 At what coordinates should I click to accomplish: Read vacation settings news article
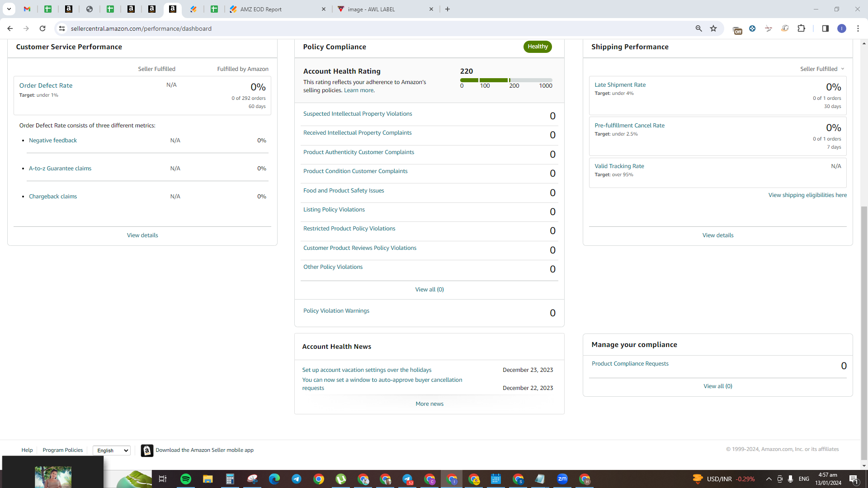tap(367, 370)
